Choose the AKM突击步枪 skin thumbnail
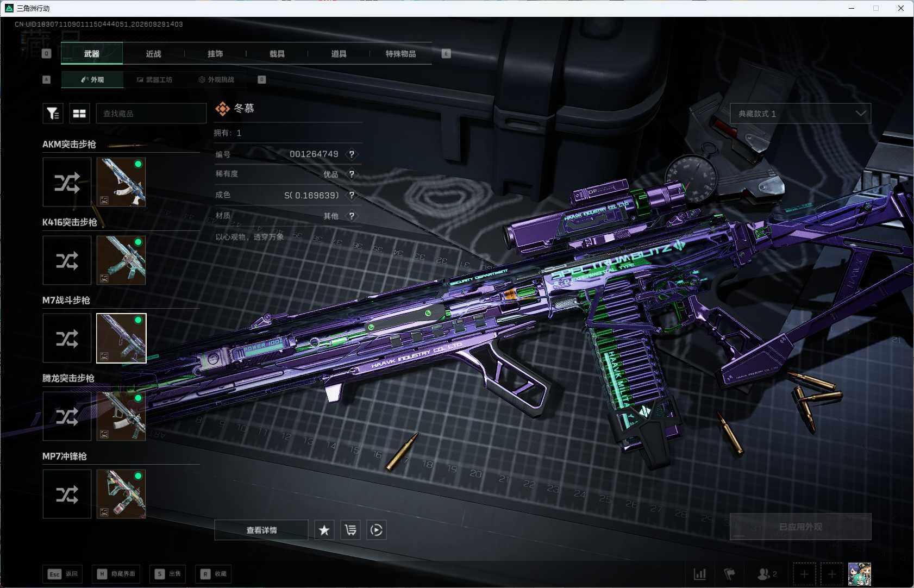Viewport: 914px width, 588px height. click(x=121, y=182)
